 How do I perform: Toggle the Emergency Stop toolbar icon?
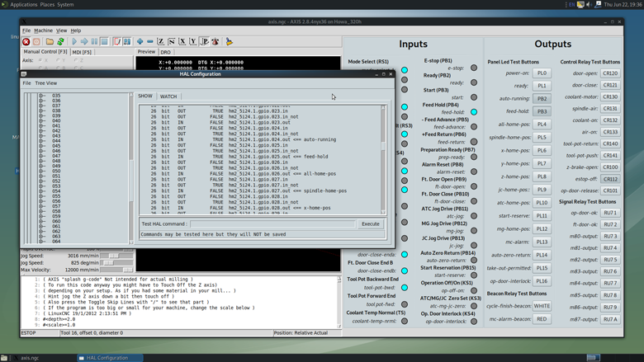point(26,42)
